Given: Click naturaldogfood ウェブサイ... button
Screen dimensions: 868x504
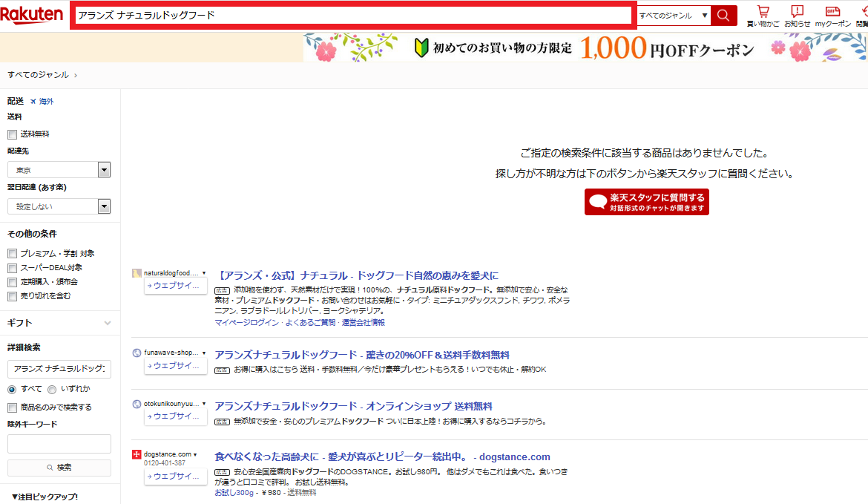Looking at the screenshot, I should (x=176, y=286).
